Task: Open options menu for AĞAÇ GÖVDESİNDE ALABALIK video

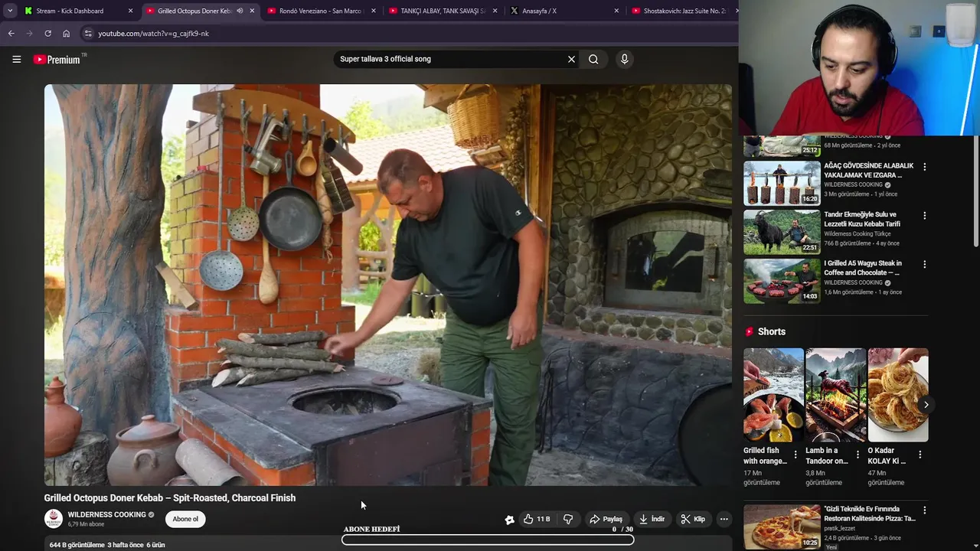Action: pos(924,167)
